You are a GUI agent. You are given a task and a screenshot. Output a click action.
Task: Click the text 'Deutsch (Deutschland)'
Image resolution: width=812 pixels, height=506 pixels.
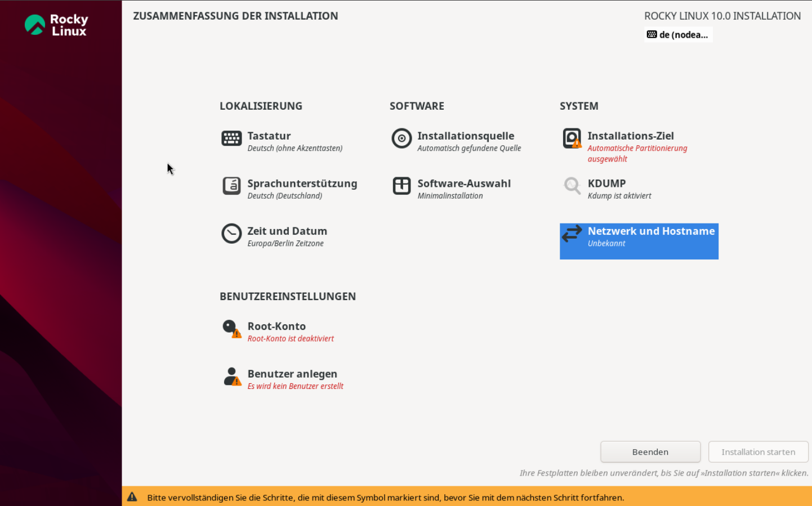(x=284, y=196)
